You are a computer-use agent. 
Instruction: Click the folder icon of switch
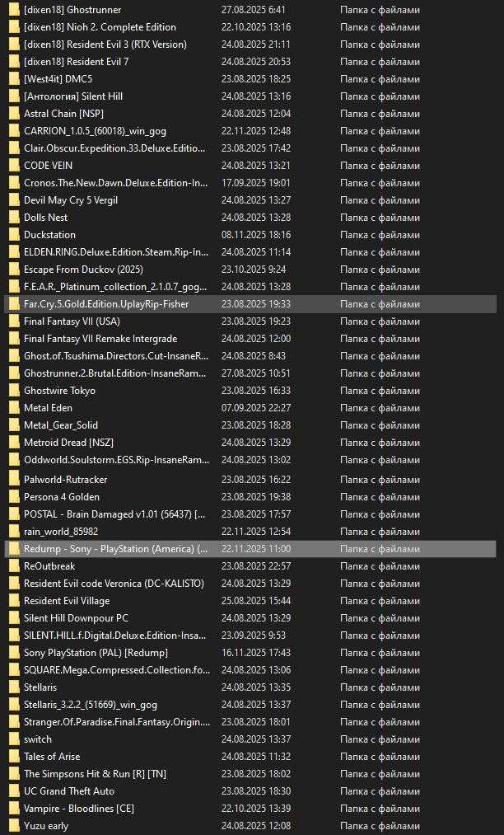coord(14,739)
